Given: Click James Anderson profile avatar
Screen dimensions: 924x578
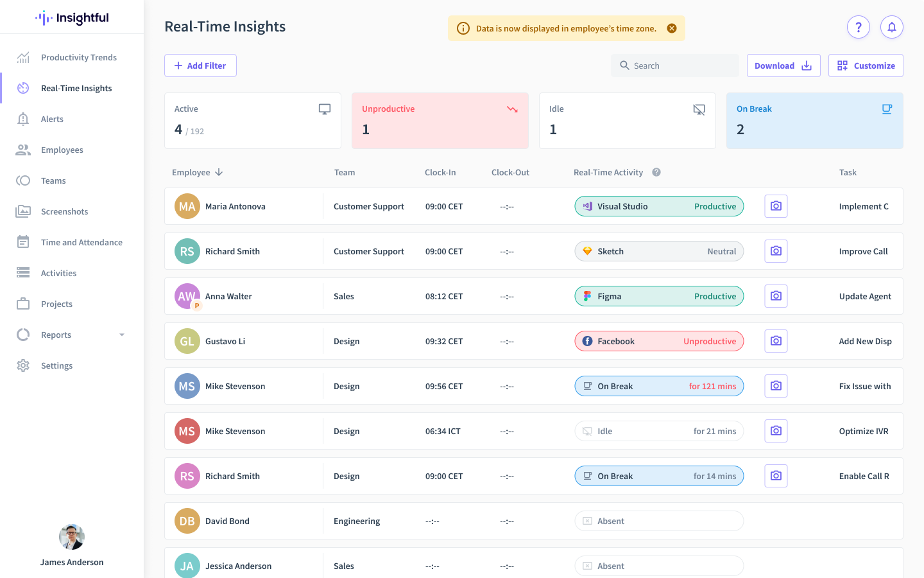Looking at the screenshot, I should pyautogui.click(x=72, y=537).
